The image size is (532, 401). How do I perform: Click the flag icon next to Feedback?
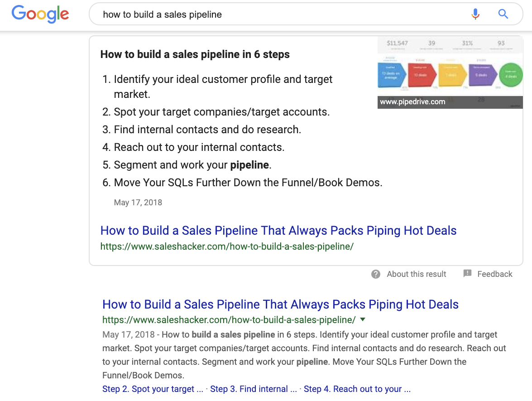pos(467,274)
